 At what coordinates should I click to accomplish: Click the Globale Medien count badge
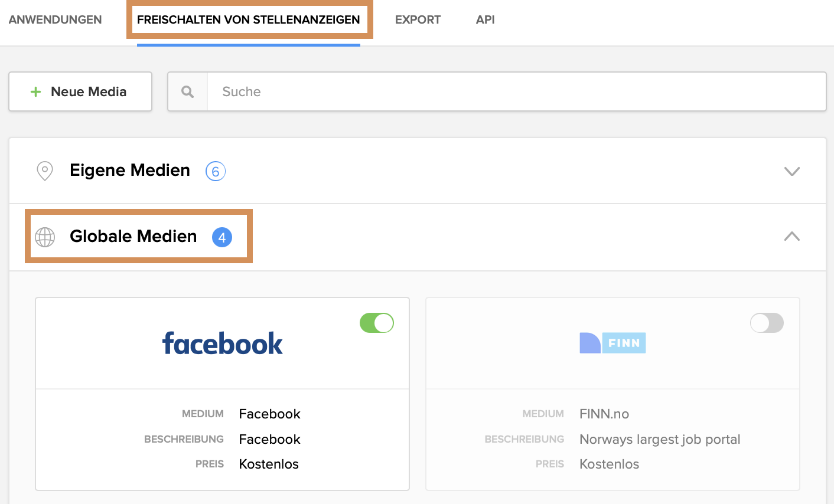(x=222, y=237)
